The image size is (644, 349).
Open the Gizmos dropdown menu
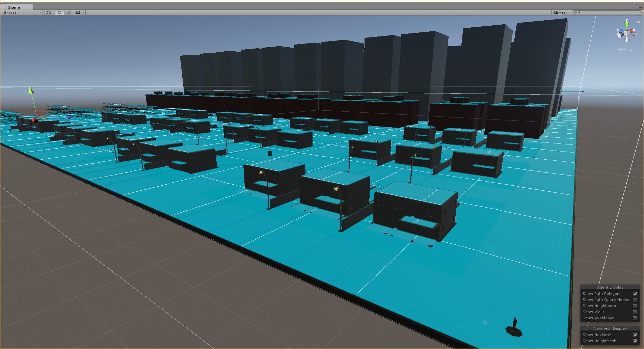561,12
